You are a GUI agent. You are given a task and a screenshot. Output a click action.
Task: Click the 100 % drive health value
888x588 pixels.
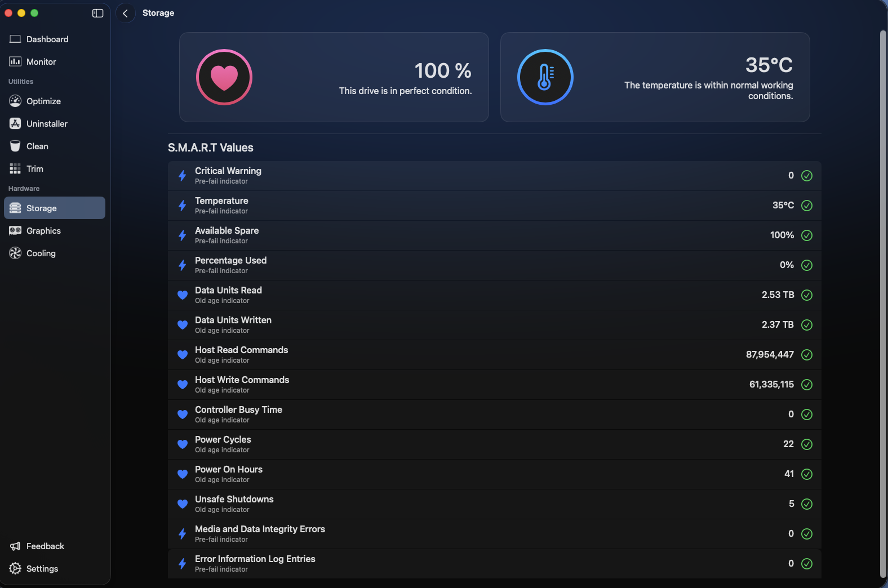(x=443, y=70)
